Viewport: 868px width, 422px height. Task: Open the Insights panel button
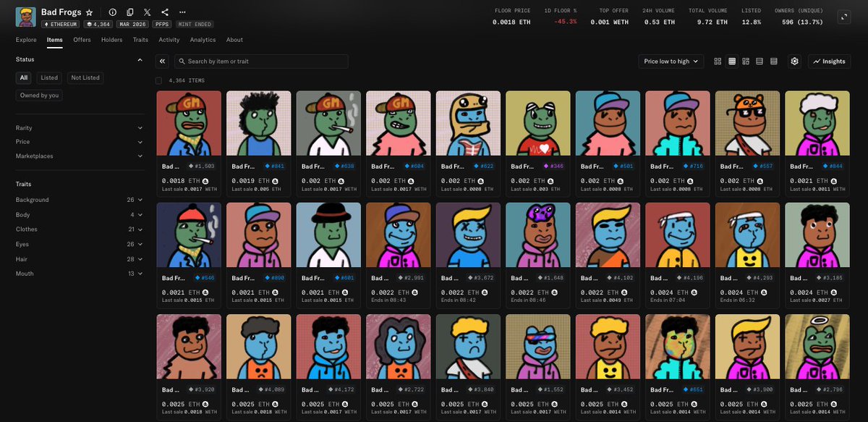tap(829, 62)
